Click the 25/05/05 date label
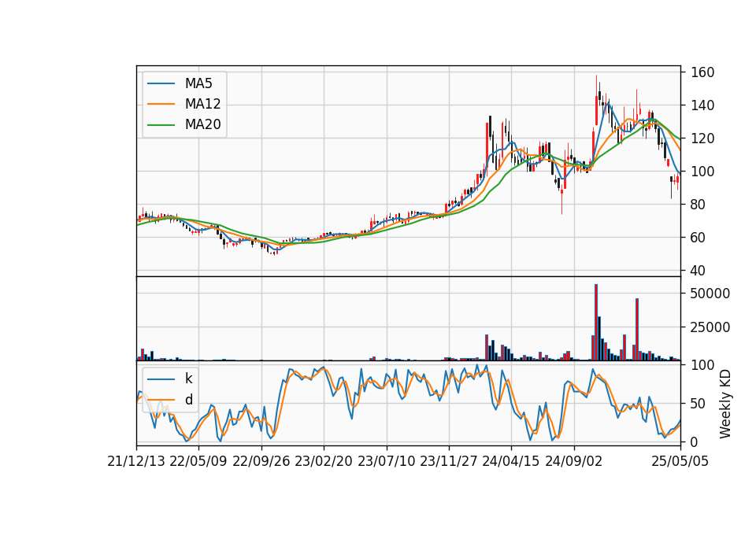Image resolution: width=756 pixels, height=543 pixels. coord(680,461)
